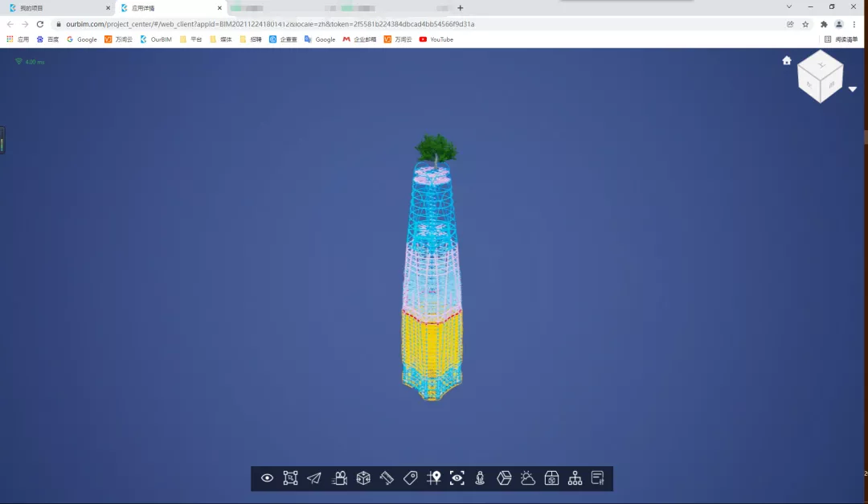The height and width of the screenshot is (504, 868).
Task: Bookmark this page with the star icon
Action: 805,24
